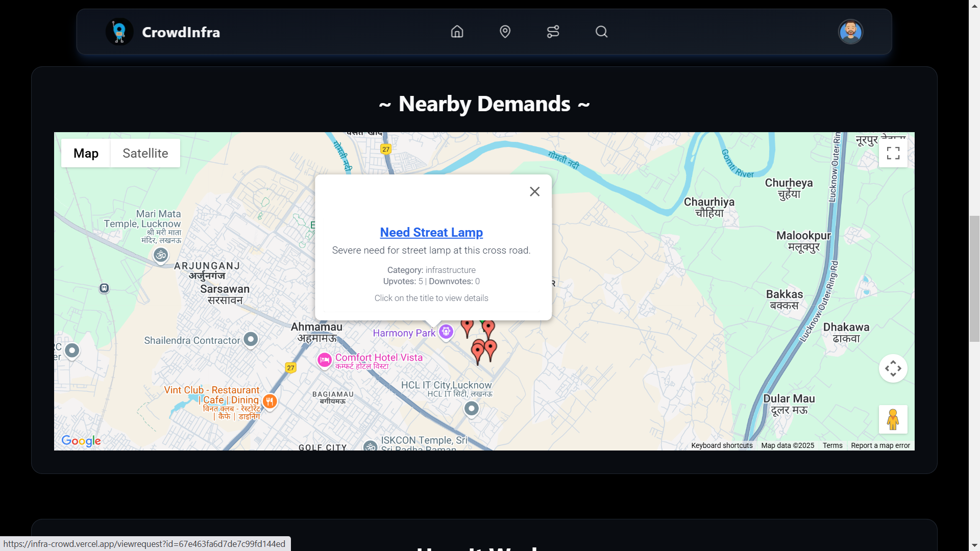Image resolution: width=980 pixels, height=551 pixels.
Task: Click the map camera pan control
Action: 893,368
